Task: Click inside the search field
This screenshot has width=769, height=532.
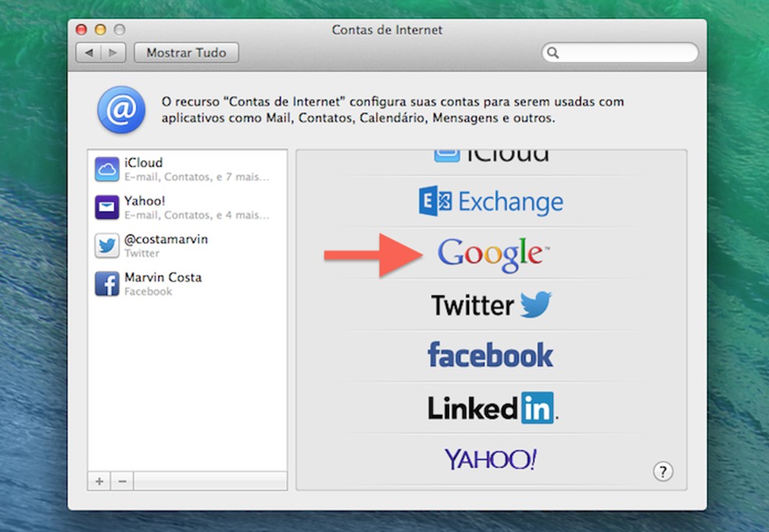Action: click(x=620, y=52)
